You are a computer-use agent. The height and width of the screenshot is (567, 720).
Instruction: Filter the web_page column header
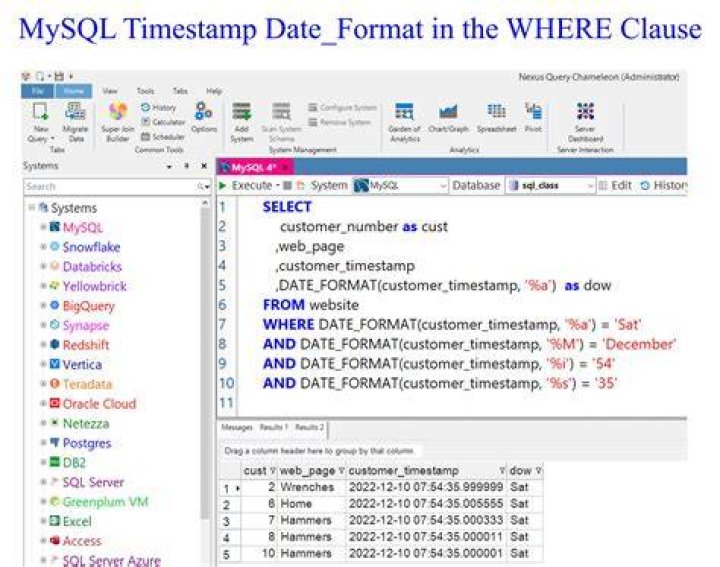[x=341, y=471]
